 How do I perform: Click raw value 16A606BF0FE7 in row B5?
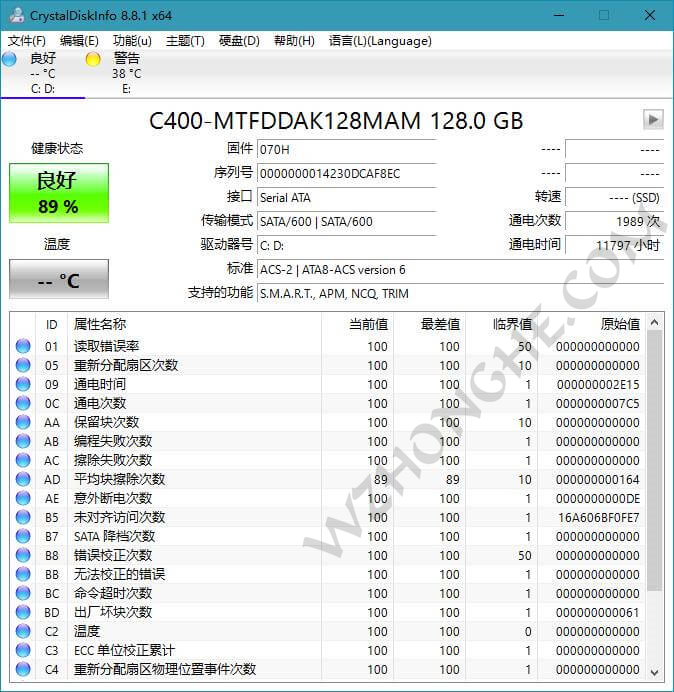point(598,517)
